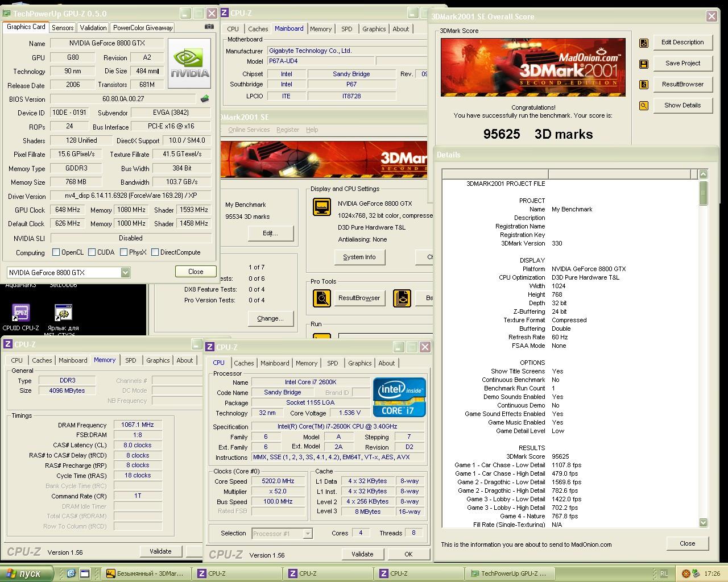Toggle the CUDA checkbox
This screenshot has width=728, height=582.
point(92,252)
